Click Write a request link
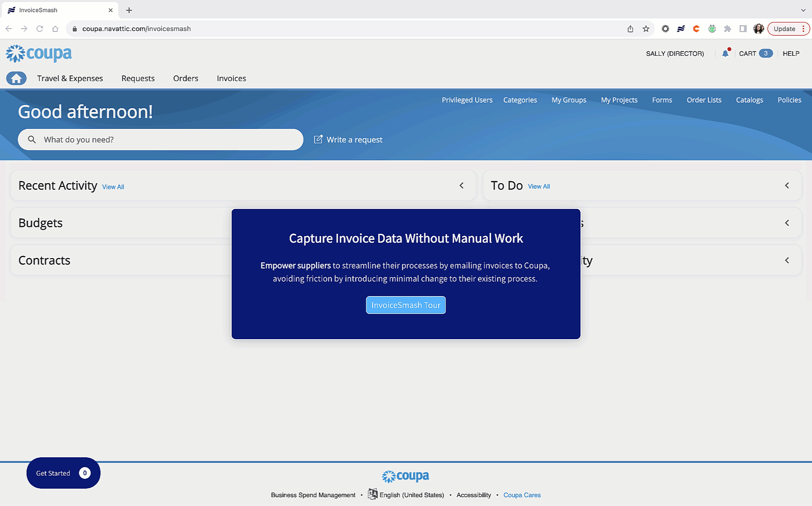 tap(354, 140)
